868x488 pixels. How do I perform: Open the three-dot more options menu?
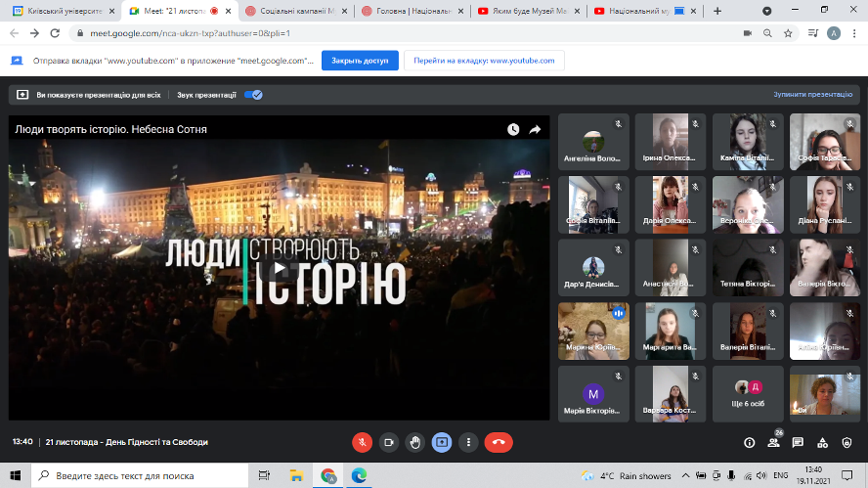coord(468,442)
